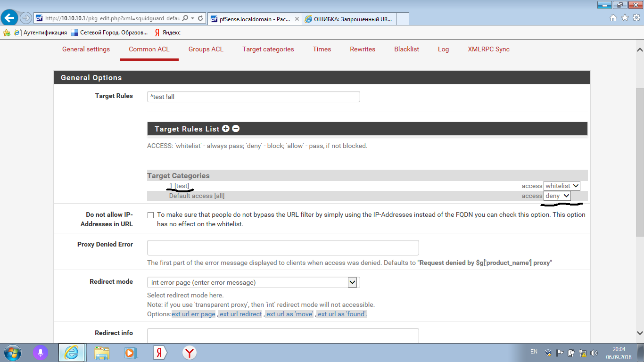Launch Yandex browser from the taskbar
The width and height of the screenshot is (644, 362).
click(x=190, y=353)
